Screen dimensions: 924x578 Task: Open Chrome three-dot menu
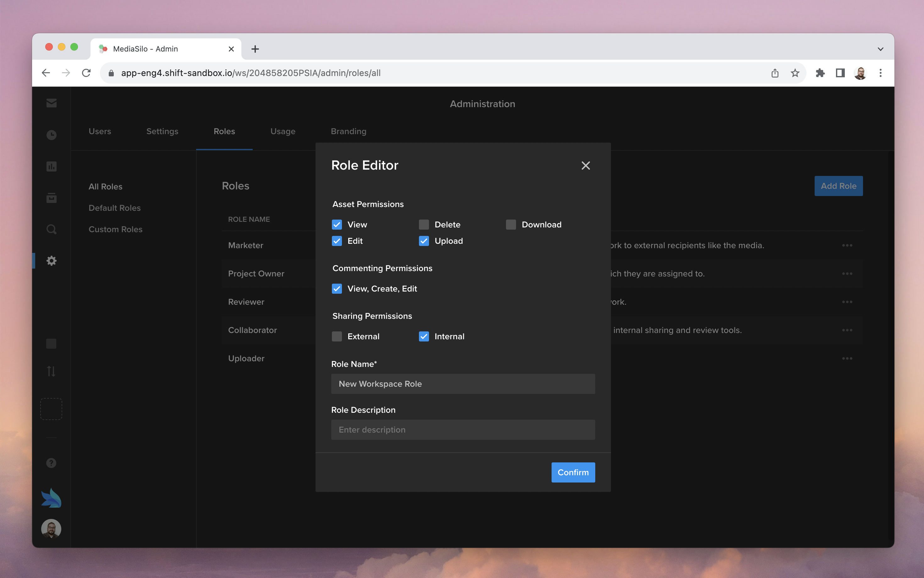coord(880,73)
